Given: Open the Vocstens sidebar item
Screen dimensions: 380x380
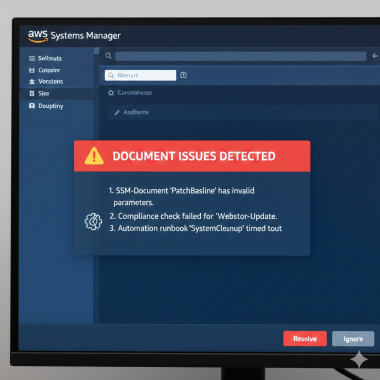Looking at the screenshot, I should tap(50, 81).
